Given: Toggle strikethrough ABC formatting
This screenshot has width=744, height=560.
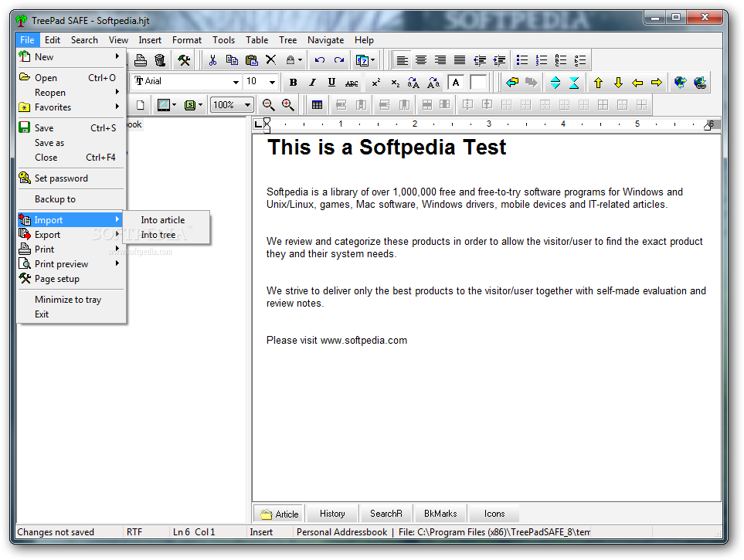Looking at the screenshot, I should click(x=352, y=83).
